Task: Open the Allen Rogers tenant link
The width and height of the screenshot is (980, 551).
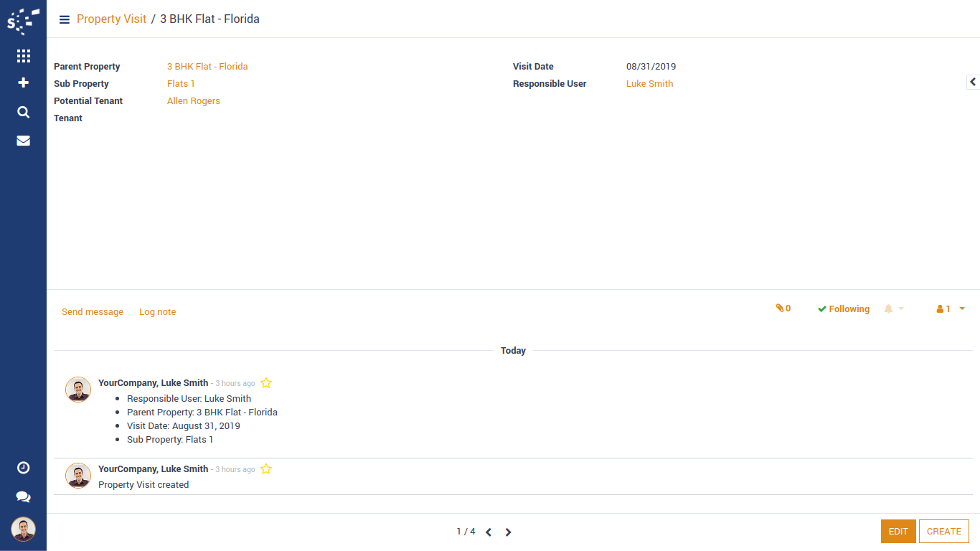Action: 194,101
